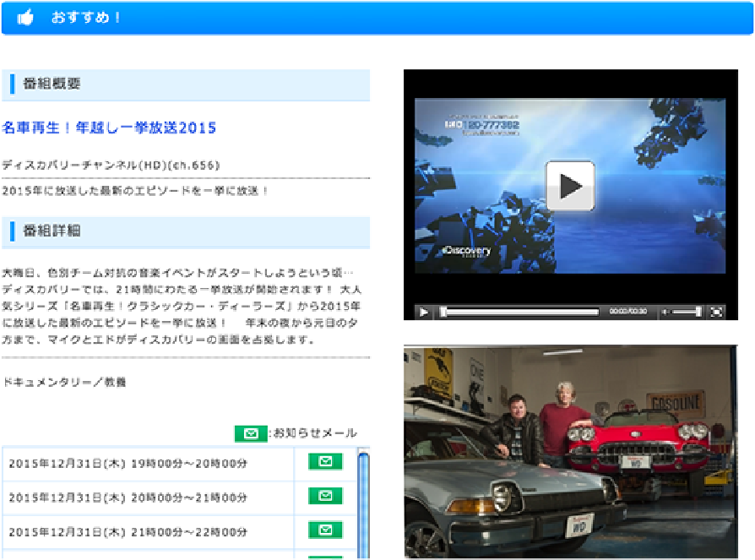Click the video volume slider
Viewport: 755px width, 560px height.
[688, 312]
